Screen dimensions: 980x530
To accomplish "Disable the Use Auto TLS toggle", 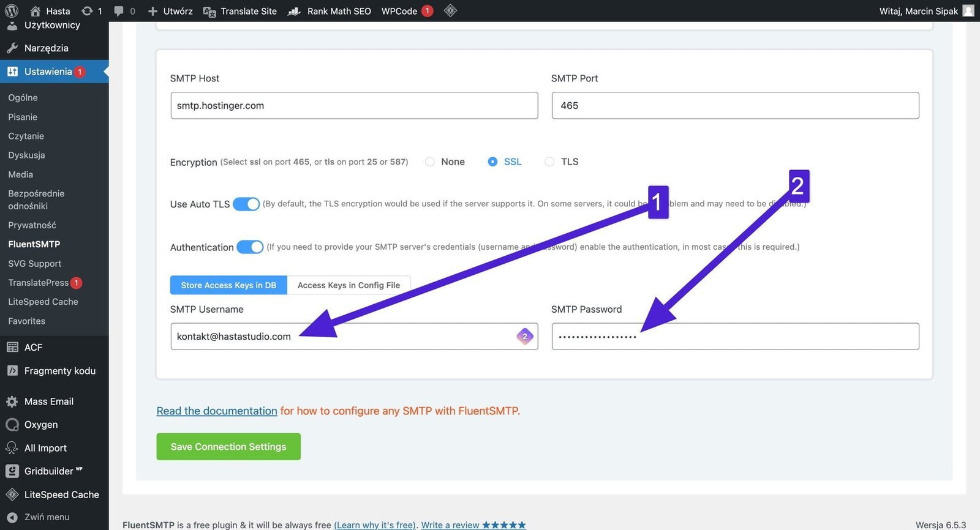I will pos(246,204).
